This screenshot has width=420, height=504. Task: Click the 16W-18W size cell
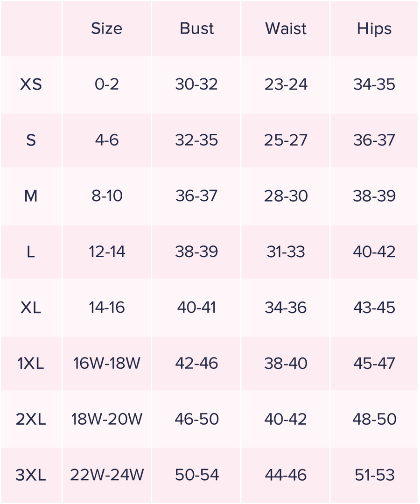107,364
